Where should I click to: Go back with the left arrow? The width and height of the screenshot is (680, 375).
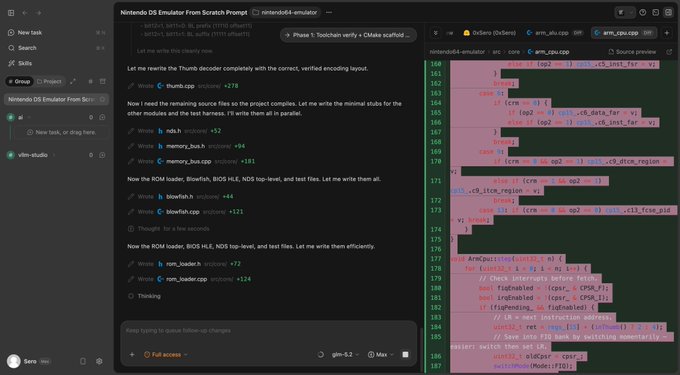pos(25,13)
